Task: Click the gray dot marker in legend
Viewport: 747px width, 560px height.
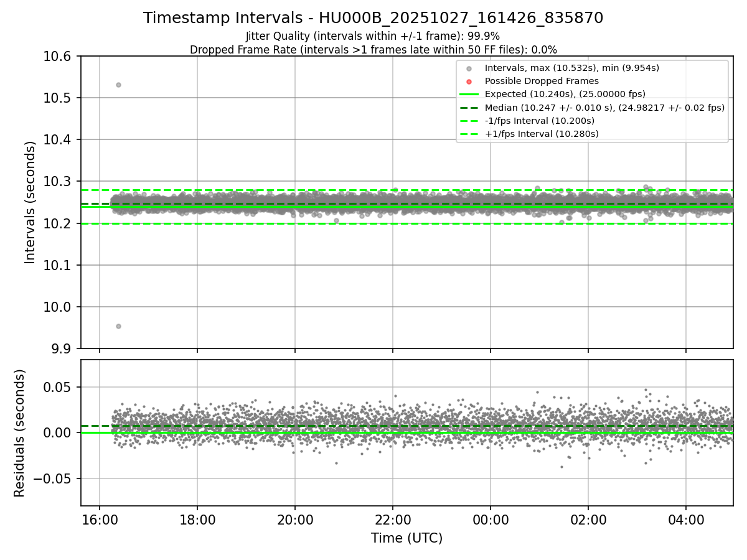Action: [469, 68]
